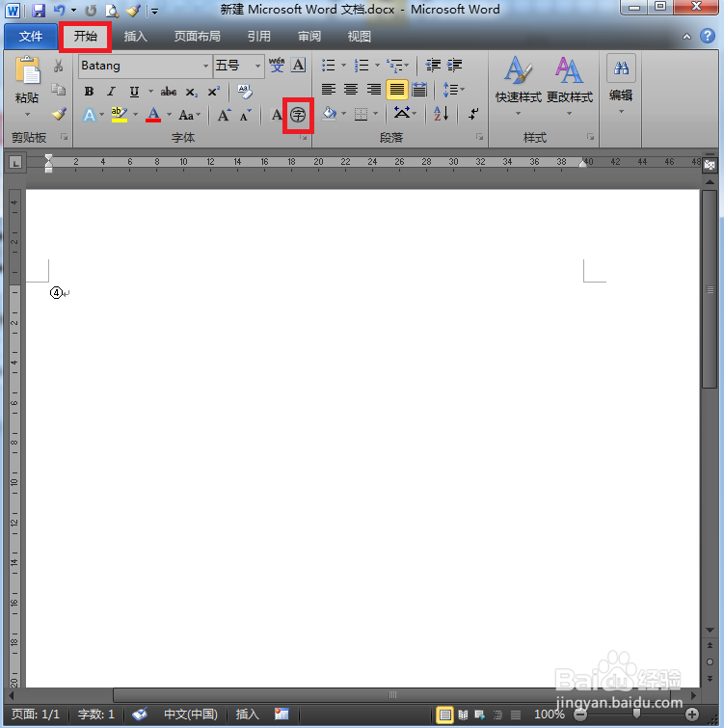This screenshot has height=728, width=724.
Task: Click the zoom slider handle
Action: 636,715
